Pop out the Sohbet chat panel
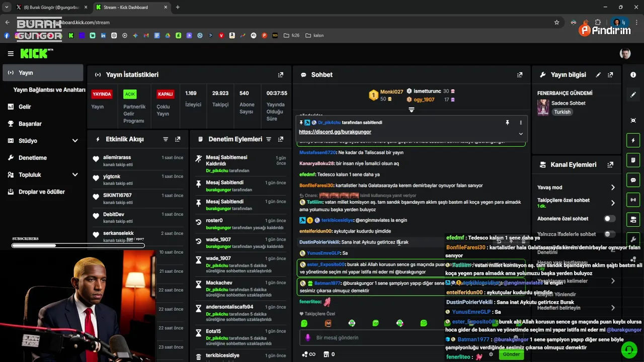 tap(520, 75)
